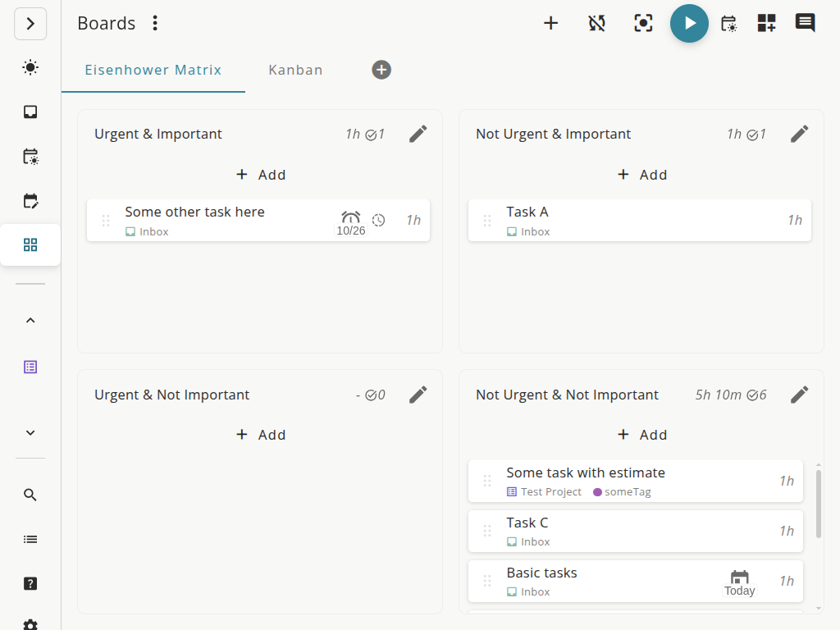Image resolution: width=840 pixels, height=630 pixels.
Task: Select the Eisenhower Matrix tab
Action: coord(153,70)
